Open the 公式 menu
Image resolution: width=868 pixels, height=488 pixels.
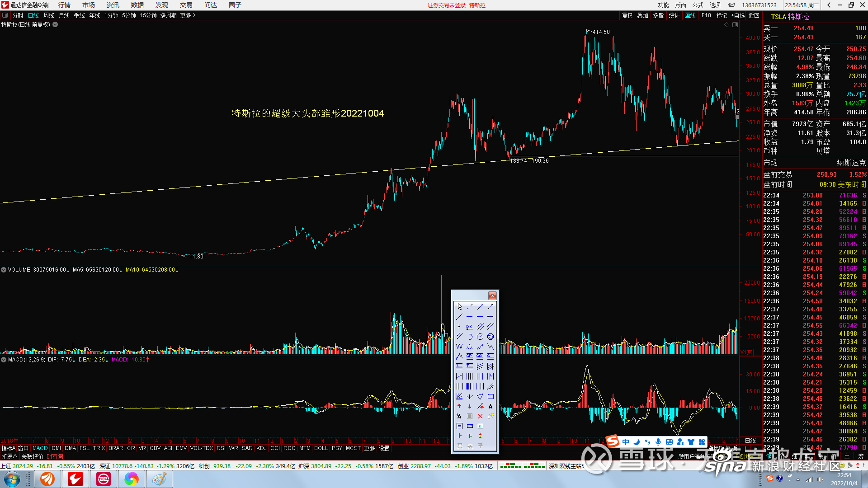tap(698, 5)
